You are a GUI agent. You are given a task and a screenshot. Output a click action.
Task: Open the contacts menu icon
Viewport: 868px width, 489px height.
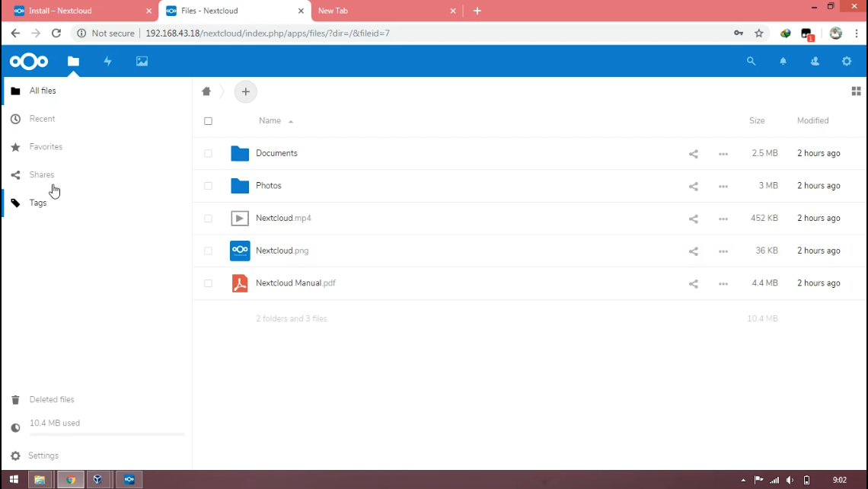pos(815,61)
